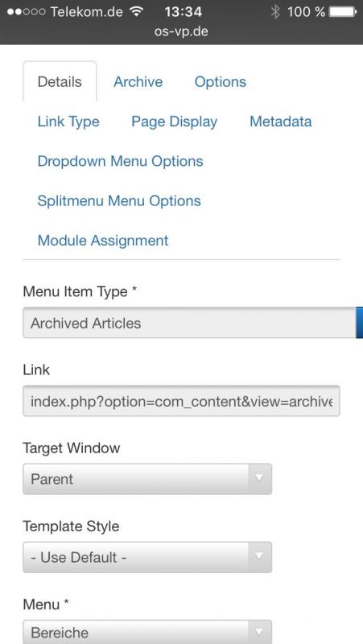
Task: Tap the os-vp.de address bar
Action: 181,31
